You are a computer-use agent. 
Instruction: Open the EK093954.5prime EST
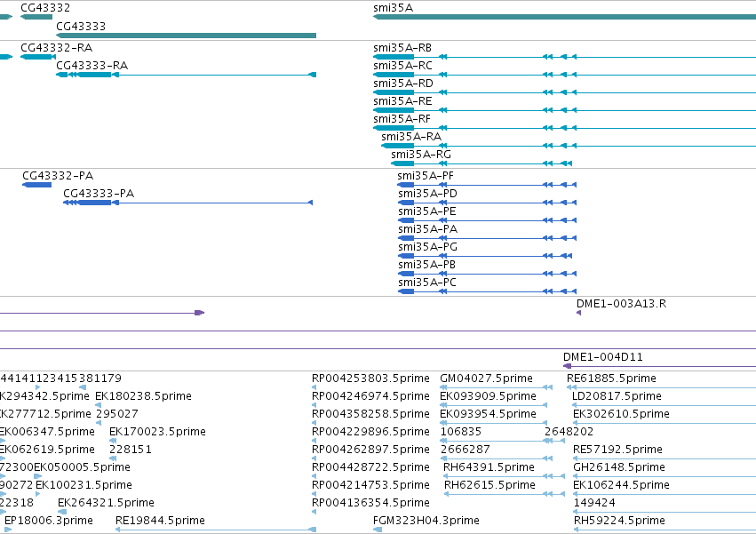(x=488, y=414)
